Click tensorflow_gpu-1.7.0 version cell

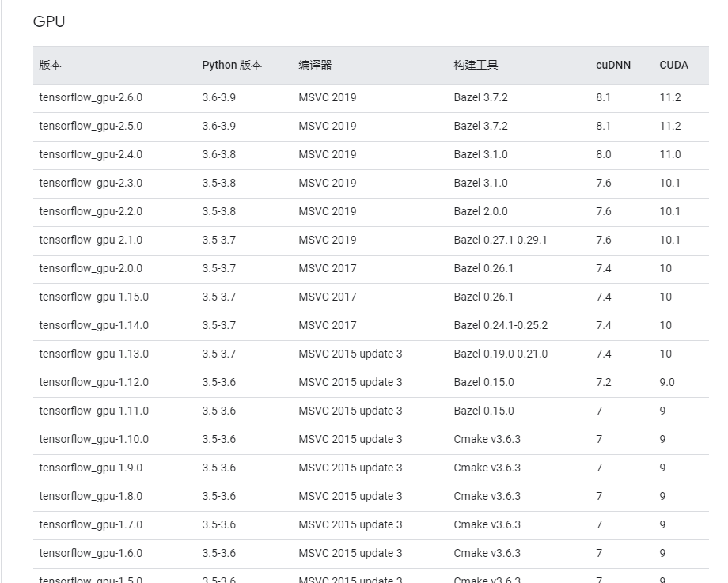click(x=90, y=525)
